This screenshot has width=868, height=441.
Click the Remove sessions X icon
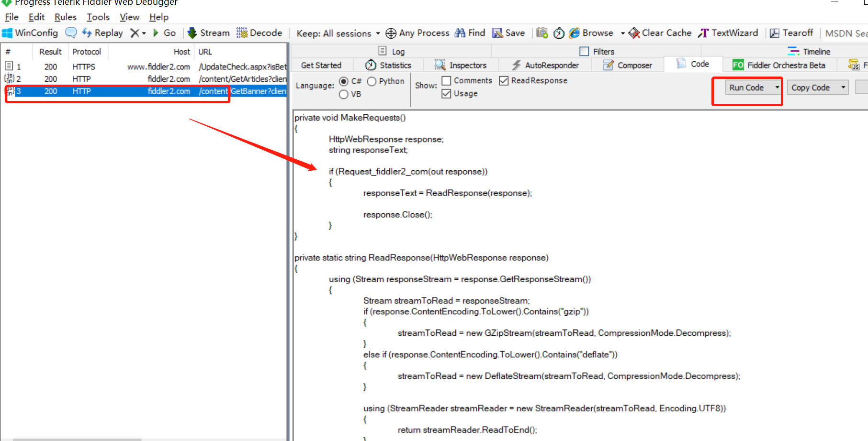135,33
